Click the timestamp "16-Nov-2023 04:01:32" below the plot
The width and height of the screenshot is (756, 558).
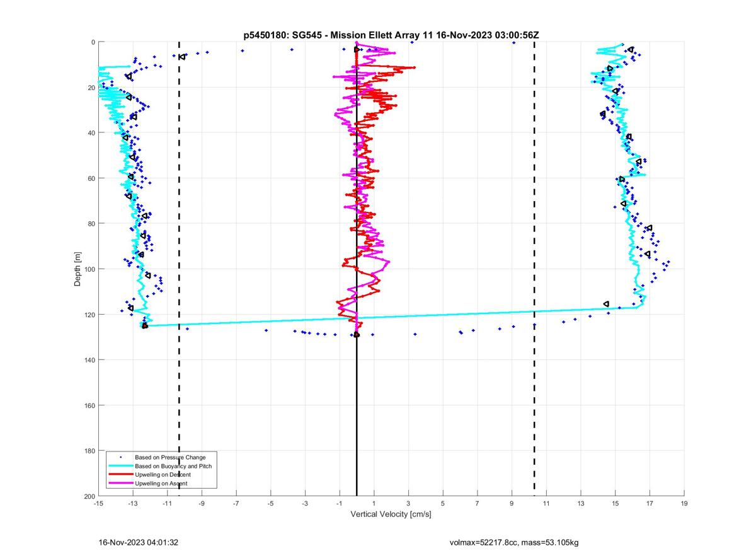coord(139,542)
